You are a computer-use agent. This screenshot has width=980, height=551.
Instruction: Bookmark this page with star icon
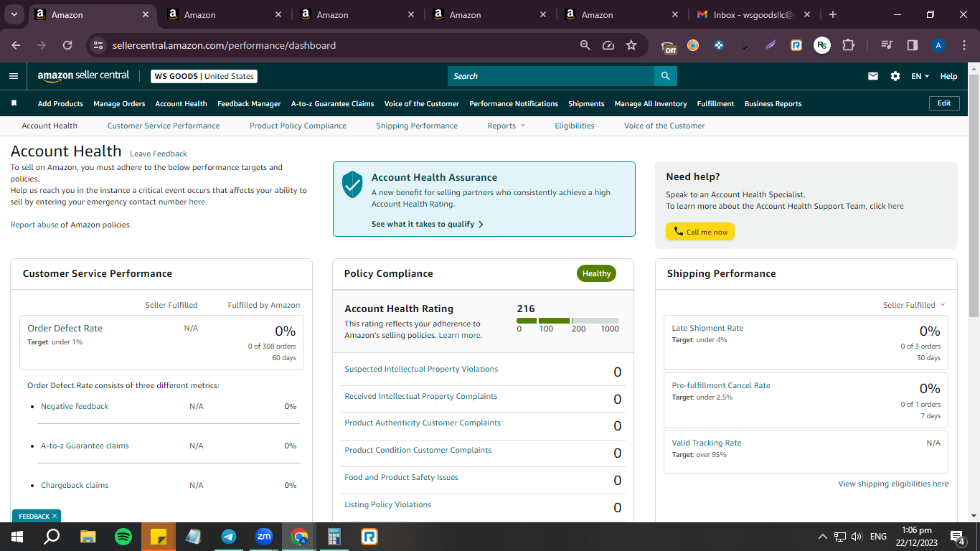631,45
